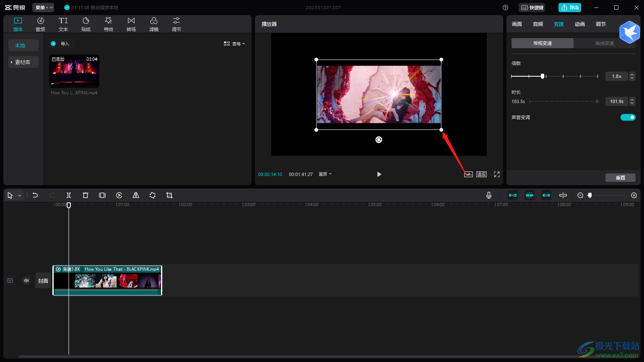This screenshot has width=644, height=362.
Task: Open the 转场 transitions tab
Action: (x=131, y=24)
